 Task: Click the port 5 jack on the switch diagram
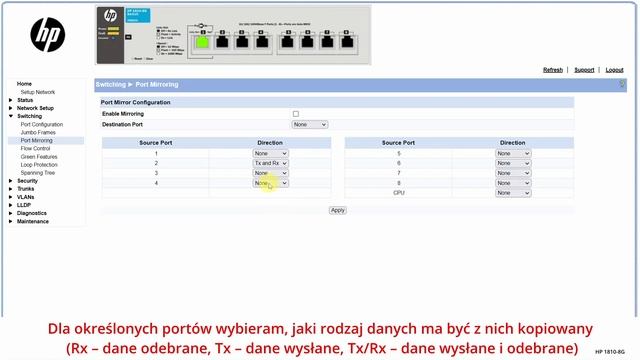288,42
